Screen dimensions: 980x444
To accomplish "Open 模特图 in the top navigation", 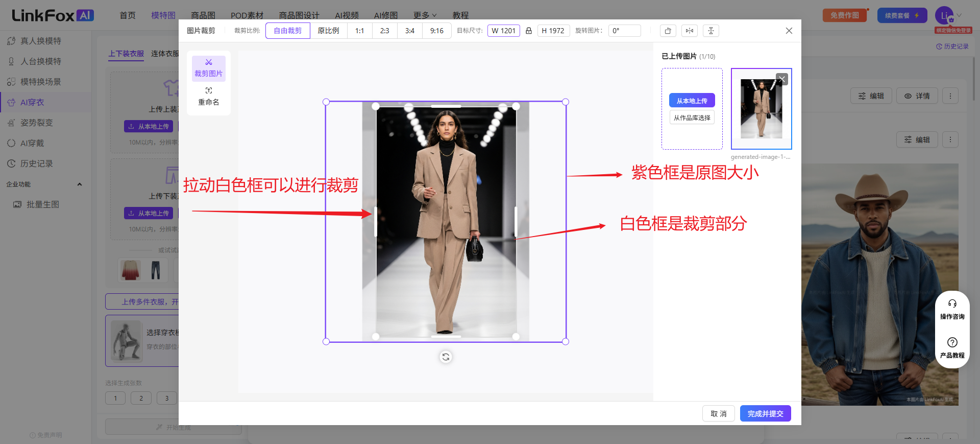I will tap(163, 15).
